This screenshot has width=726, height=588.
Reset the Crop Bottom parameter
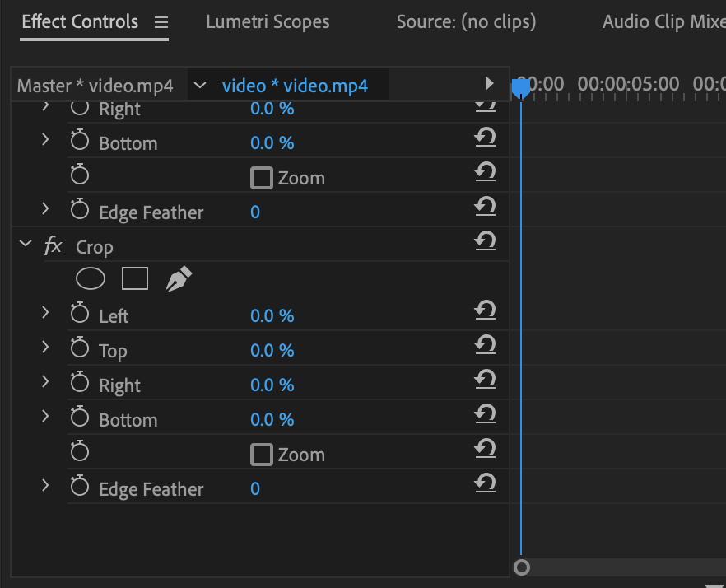coord(486,416)
